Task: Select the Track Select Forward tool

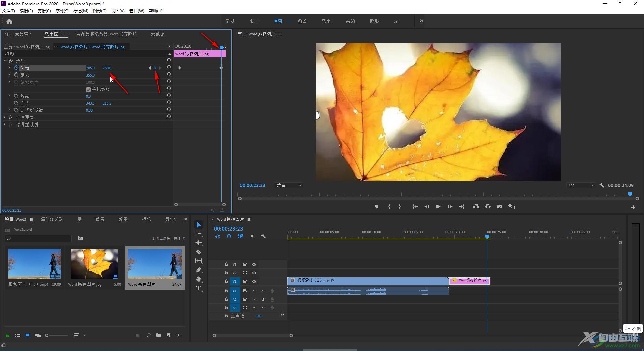Action: pos(199,234)
